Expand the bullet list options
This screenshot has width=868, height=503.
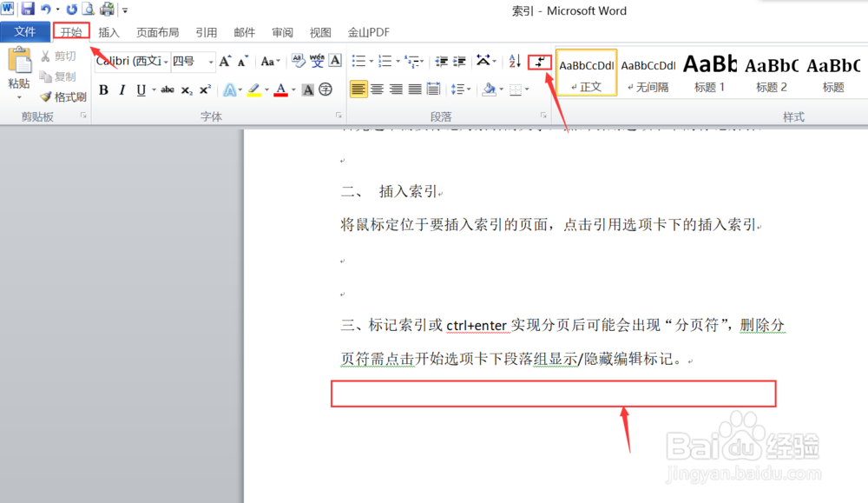pos(371,61)
